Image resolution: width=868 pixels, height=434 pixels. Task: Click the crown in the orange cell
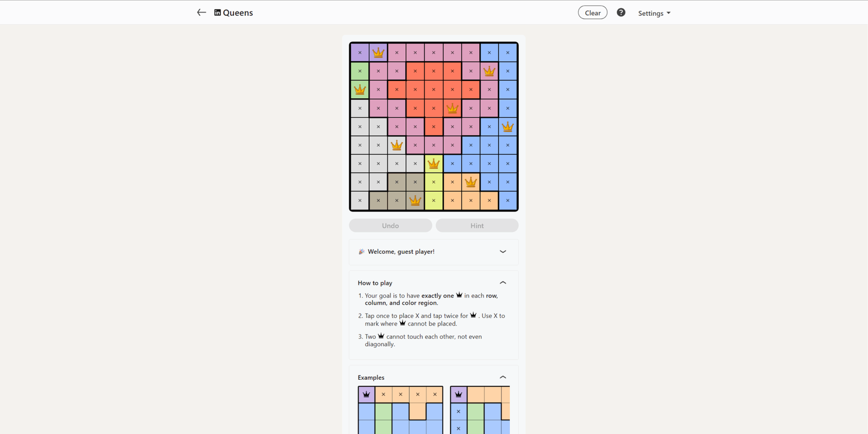pyautogui.click(x=470, y=182)
